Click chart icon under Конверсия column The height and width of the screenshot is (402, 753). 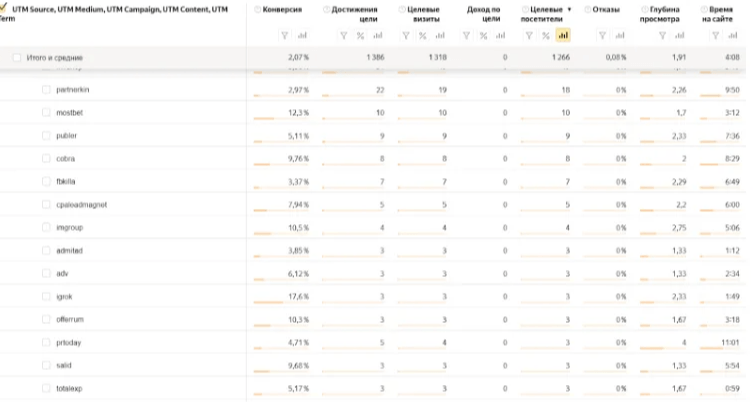click(300, 36)
